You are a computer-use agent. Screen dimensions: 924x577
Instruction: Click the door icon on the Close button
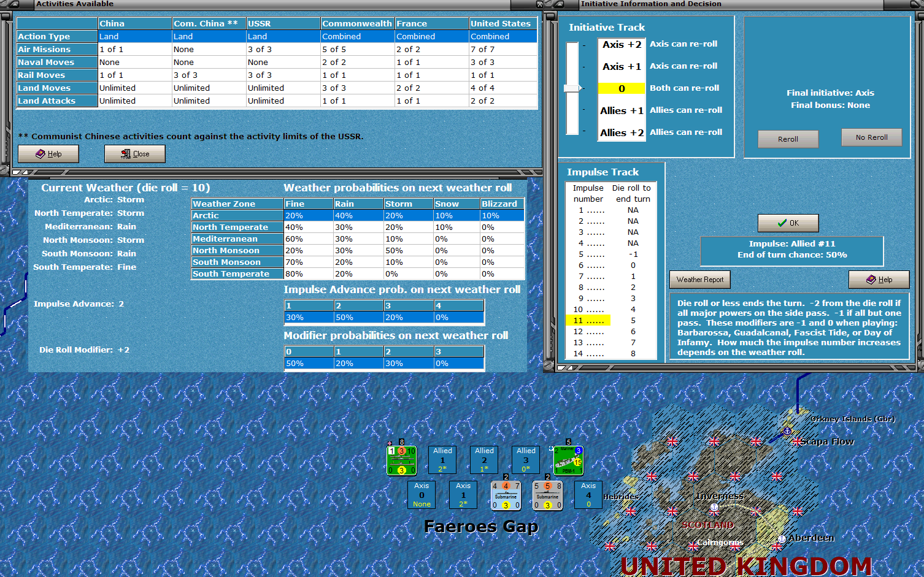tap(126, 154)
